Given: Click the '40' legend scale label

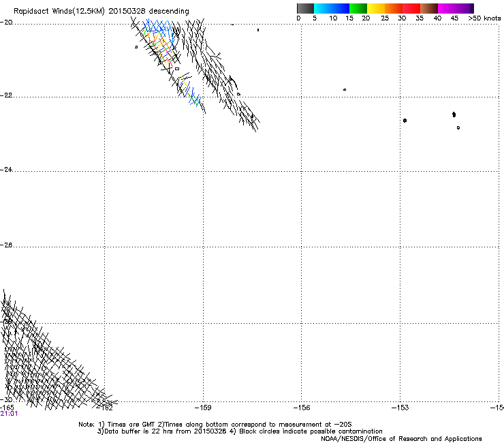Looking at the screenshot, I should [x=437, y=18].
